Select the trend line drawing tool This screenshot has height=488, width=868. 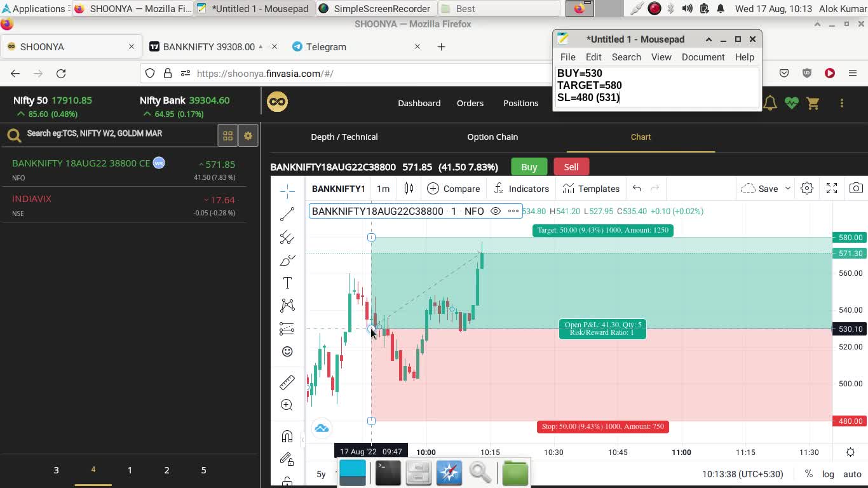click(287, 214)
